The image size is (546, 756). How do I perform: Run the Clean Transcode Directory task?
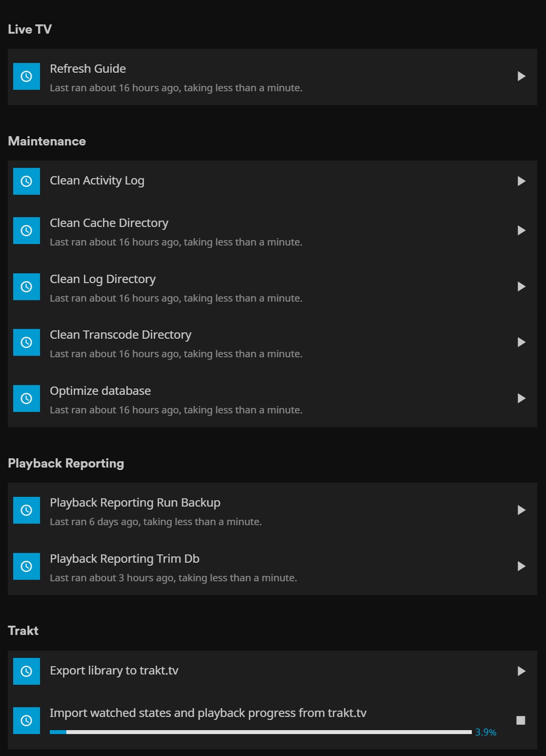coord(521,342)
